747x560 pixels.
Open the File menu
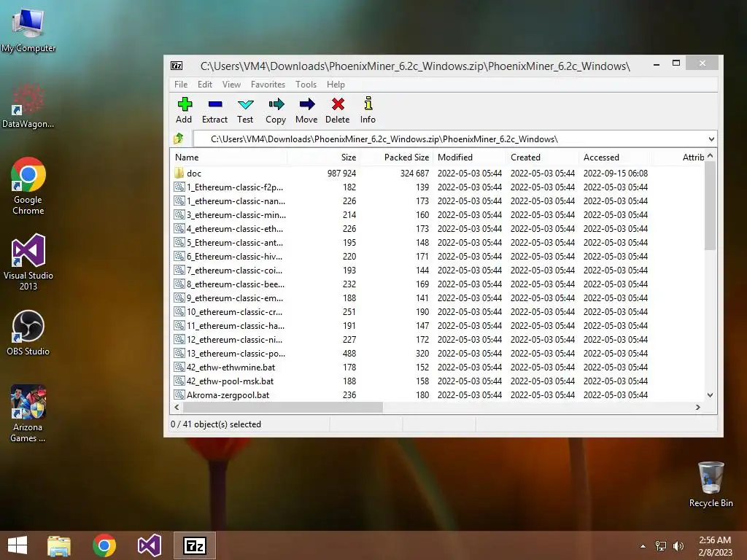coord(181,85)
